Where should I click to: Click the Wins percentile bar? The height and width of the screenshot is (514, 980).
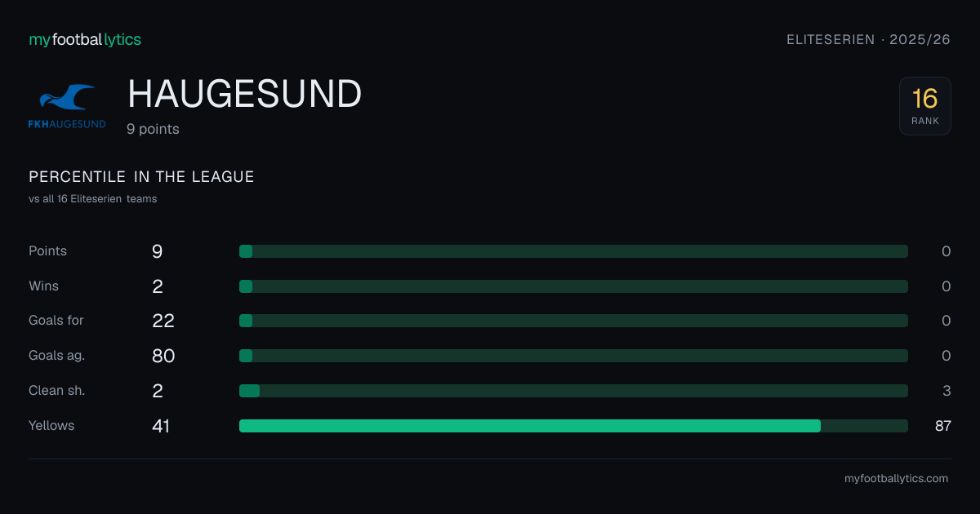point(573,286)
